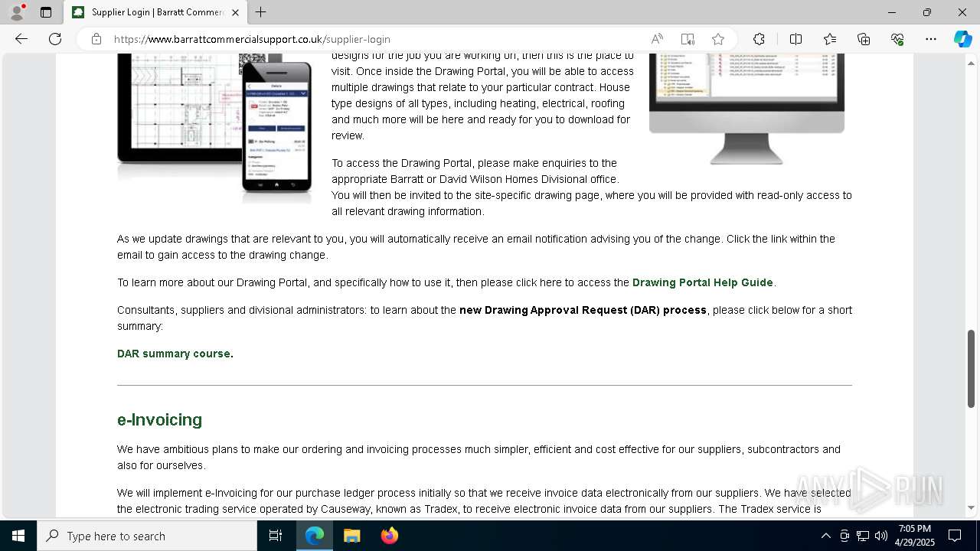The image size is (980, 551).
Task: Open File Explorer from taskbar
Action: 352,536
